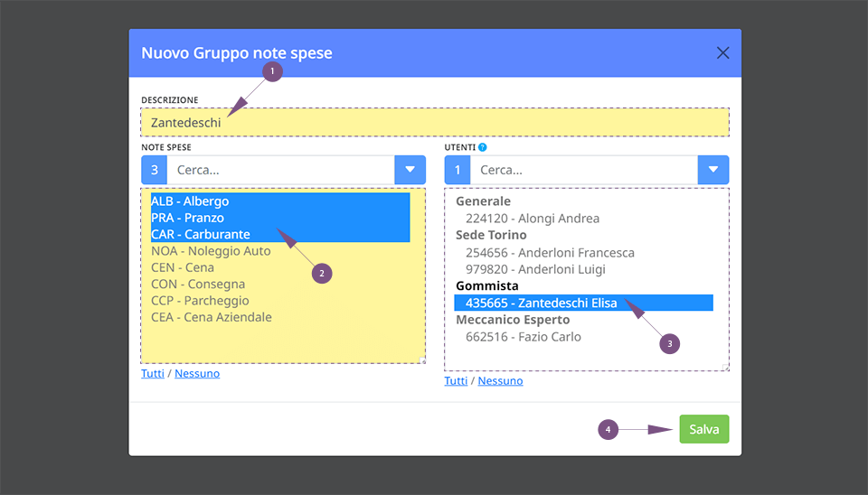Click the Gommista group header
This screenshot has height=495, width=868.
pos(487,286)
